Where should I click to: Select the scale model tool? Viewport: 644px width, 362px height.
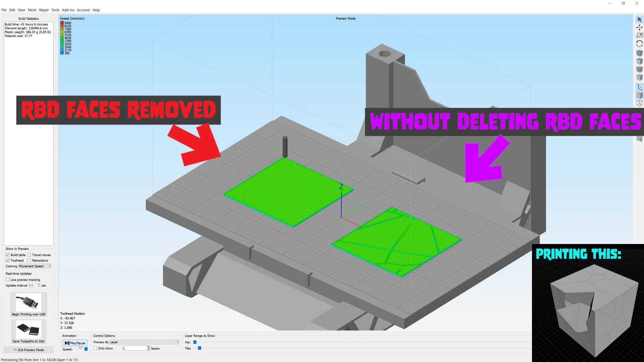[x=639, y=36]
